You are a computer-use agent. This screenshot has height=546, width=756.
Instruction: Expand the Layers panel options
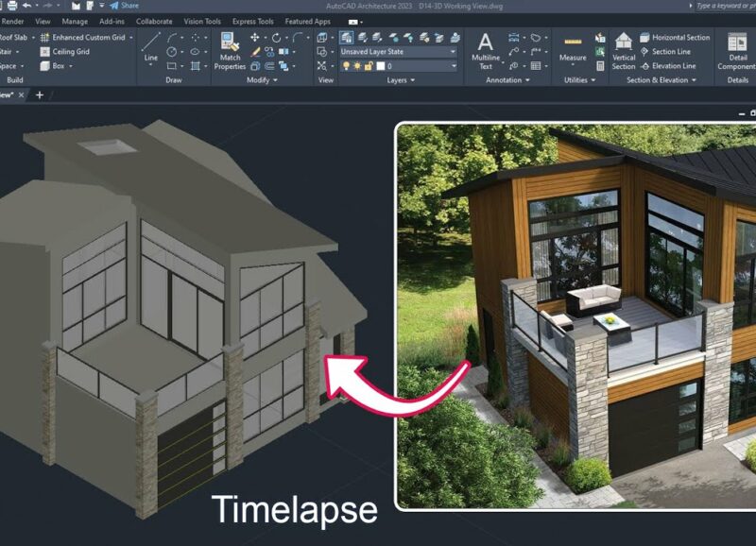point(401,80)
